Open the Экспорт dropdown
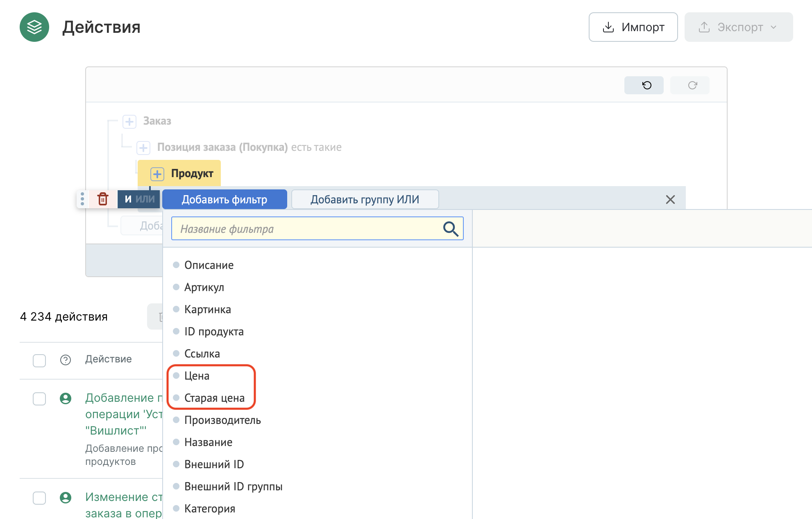 pos(738,27)
